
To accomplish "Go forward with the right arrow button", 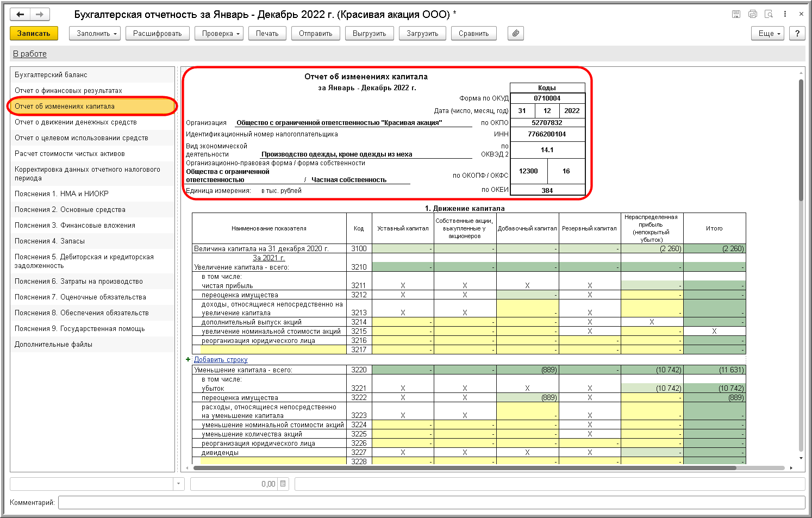I will point(40,15).
